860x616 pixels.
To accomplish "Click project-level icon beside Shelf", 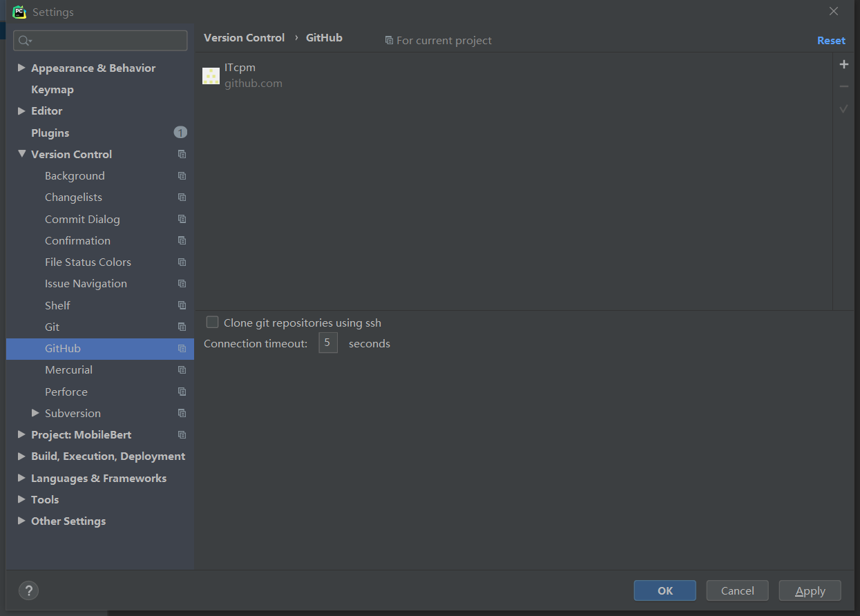I will coord(182,305).
